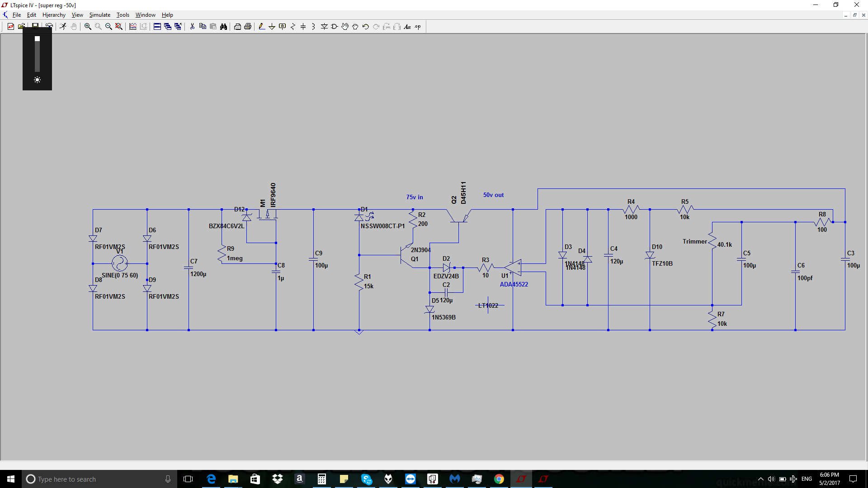Image resolution: width=868 pixels, height=488 pixels.
Task: Click the Mirror component icon
Action: (x=397, y=27)
